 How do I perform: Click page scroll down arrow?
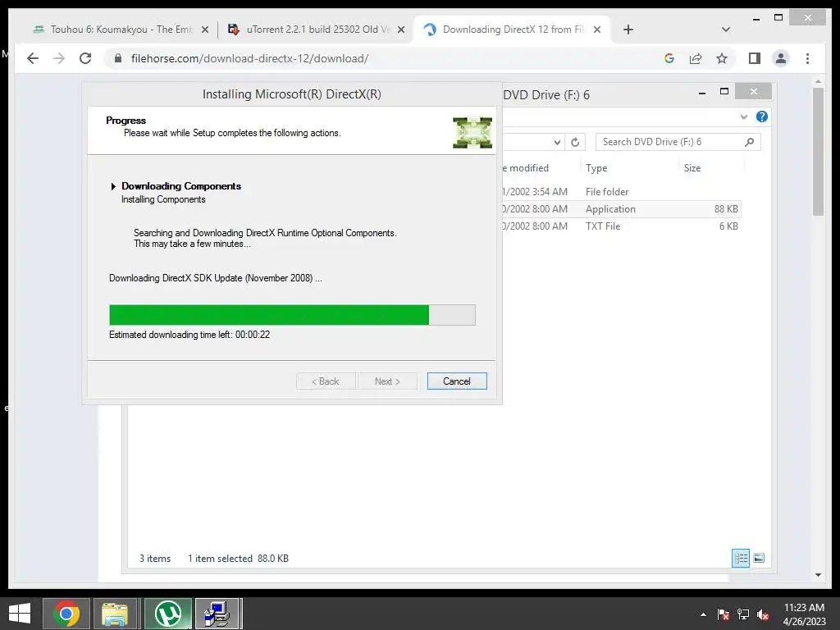pyautogui.click(x=818, y=575)
